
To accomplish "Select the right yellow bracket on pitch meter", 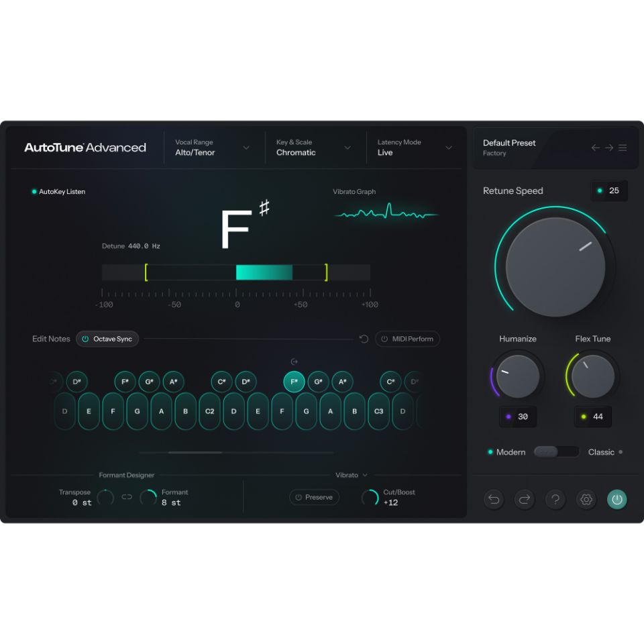I will (x=326, y=272).
